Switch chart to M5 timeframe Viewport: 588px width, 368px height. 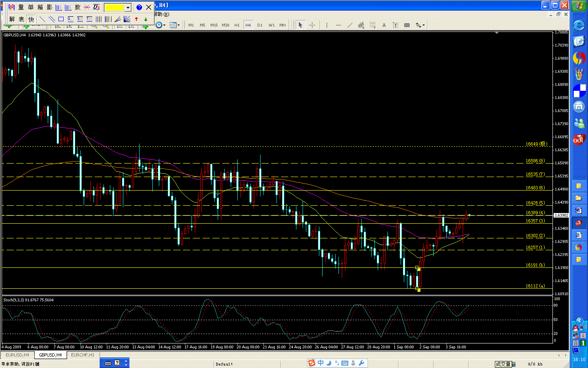(203, 25)
